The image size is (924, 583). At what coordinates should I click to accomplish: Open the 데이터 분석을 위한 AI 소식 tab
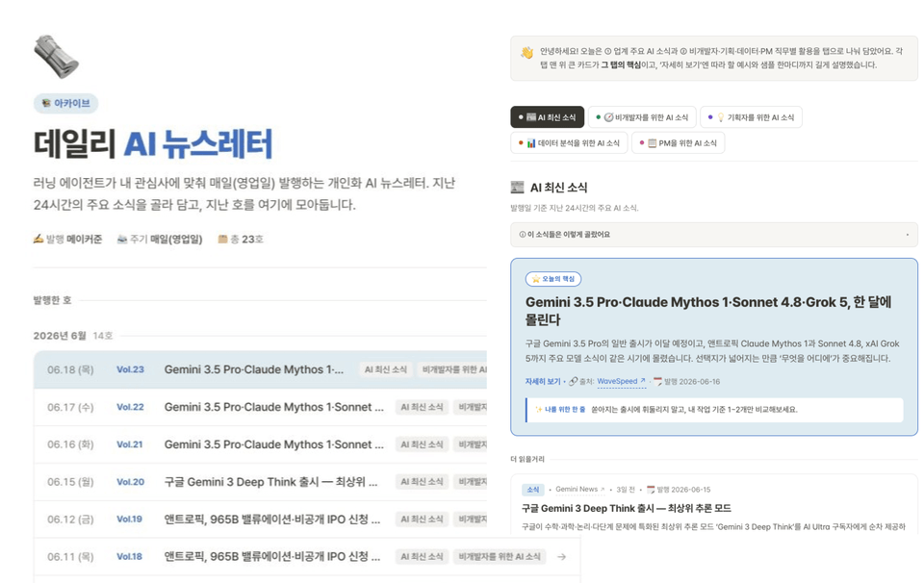tap(569, 143)
